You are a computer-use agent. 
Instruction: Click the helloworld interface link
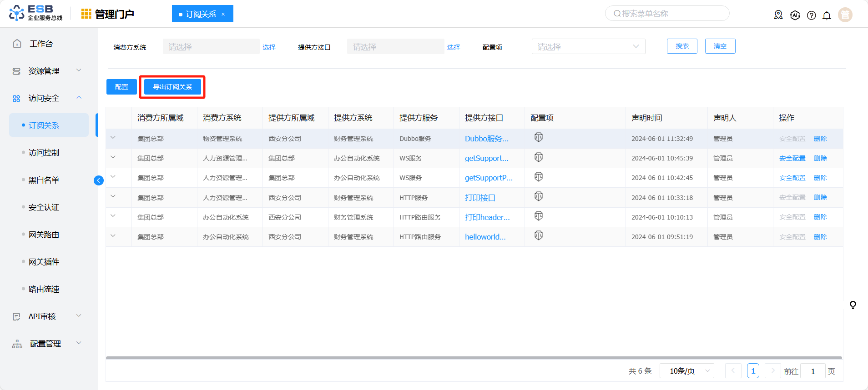coord(485,237)
